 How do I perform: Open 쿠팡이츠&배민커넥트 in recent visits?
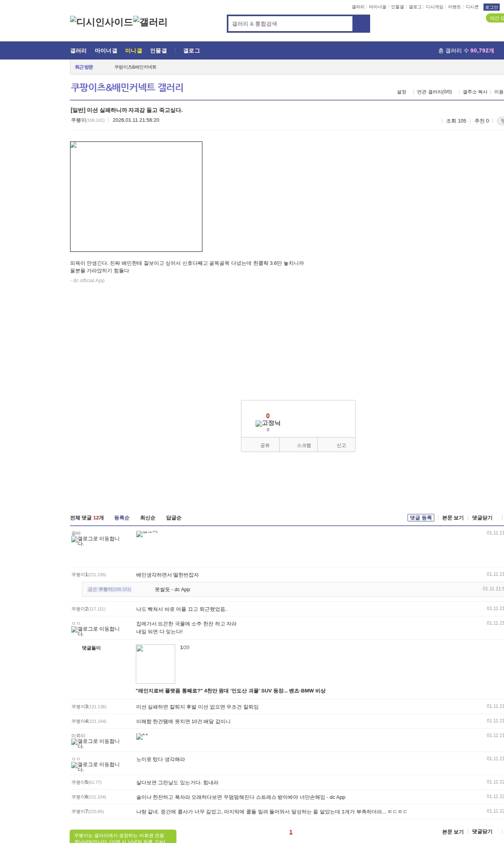pos(135,67)
